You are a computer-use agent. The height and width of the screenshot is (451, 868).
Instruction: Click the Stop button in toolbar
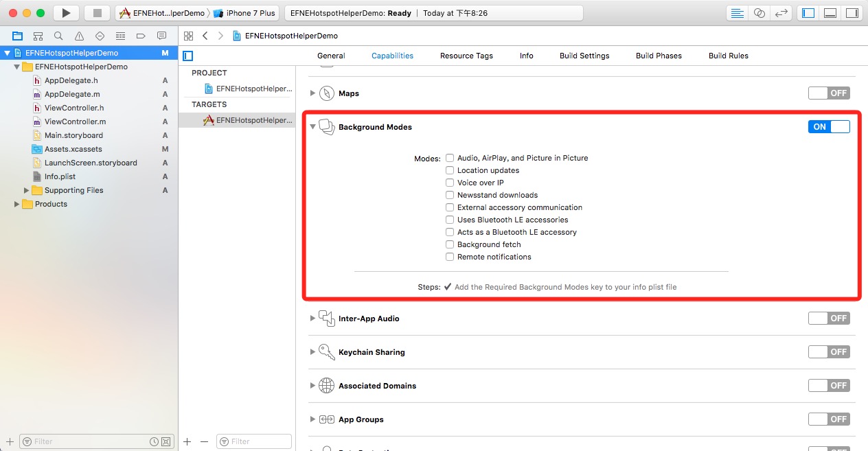(x=97, y=13)
